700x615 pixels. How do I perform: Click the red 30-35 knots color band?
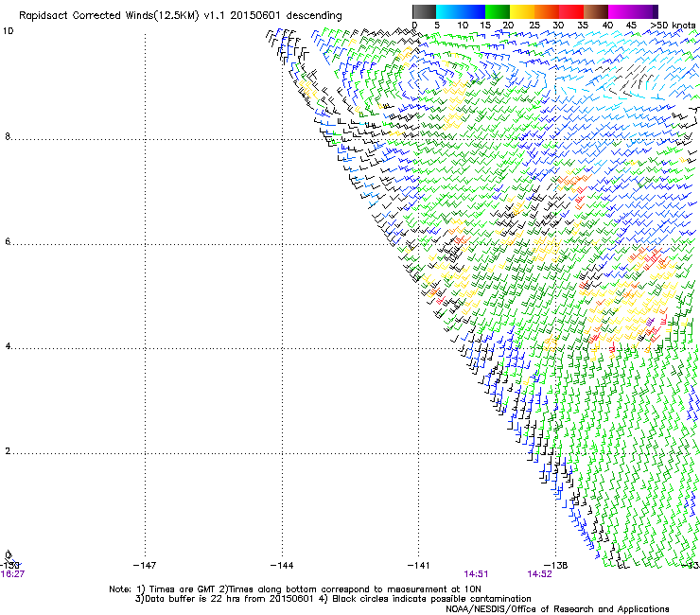click(x=571, y=11)
